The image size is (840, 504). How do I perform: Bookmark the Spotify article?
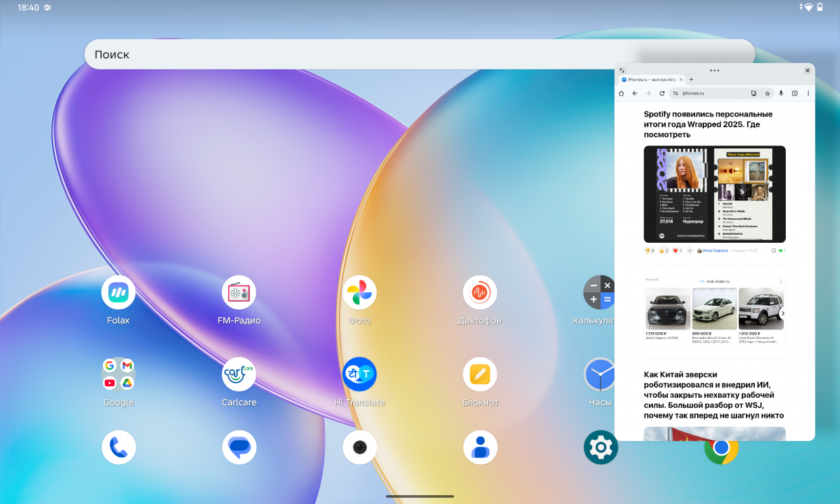pos(774,250)
